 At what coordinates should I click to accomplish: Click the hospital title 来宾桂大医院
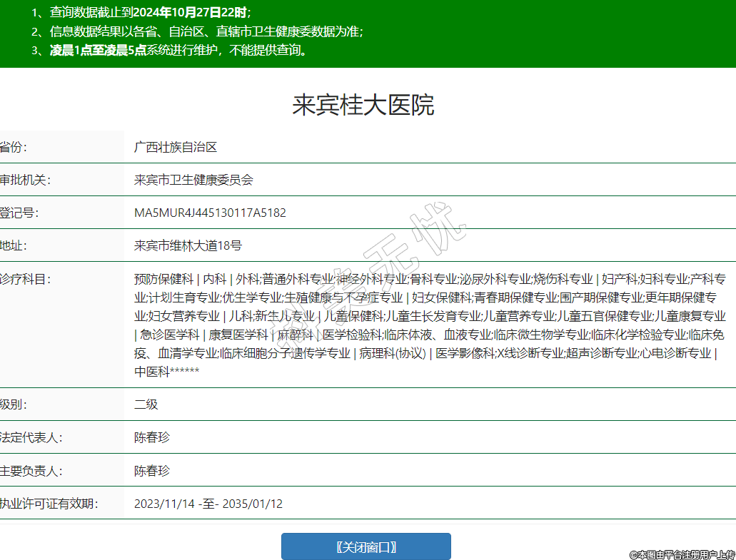tap(363, 106)
